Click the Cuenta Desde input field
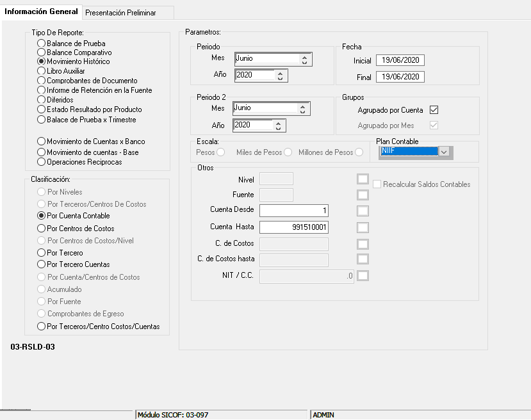The image size is (531, 420). pyautogui.click(x=293, y=211)
